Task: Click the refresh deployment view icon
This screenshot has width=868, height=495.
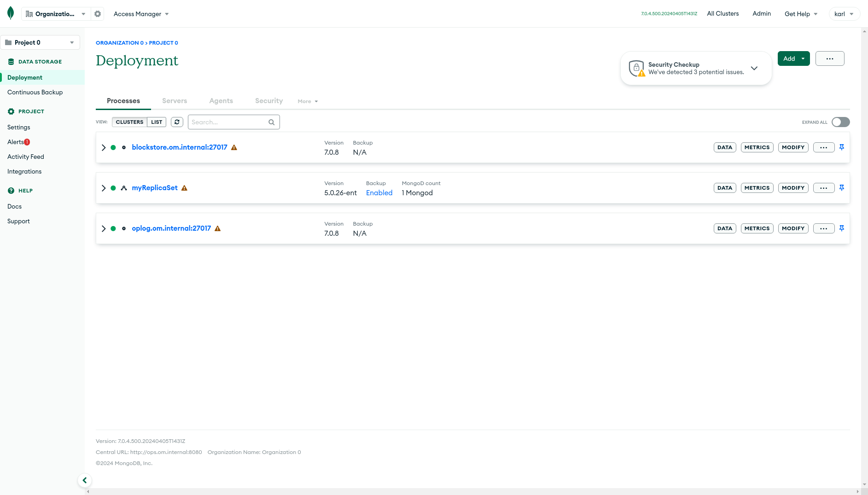Action: pos(177,122)
